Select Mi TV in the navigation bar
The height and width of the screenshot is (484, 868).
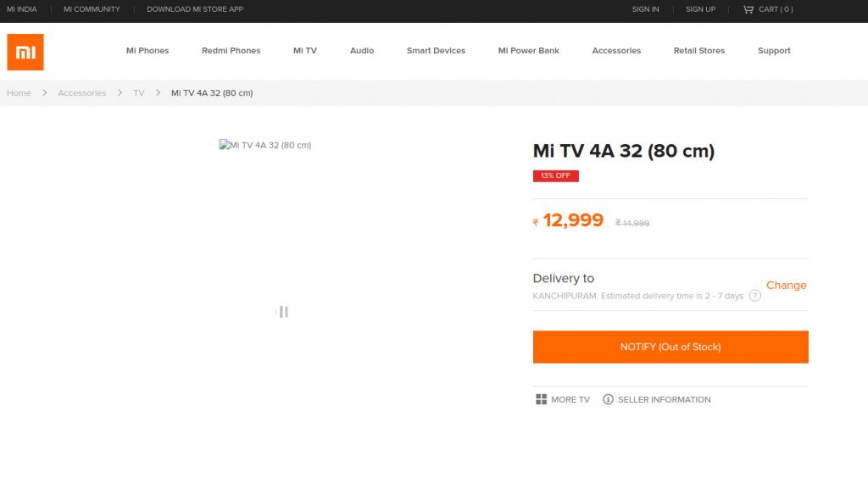[x=305, y=51]
